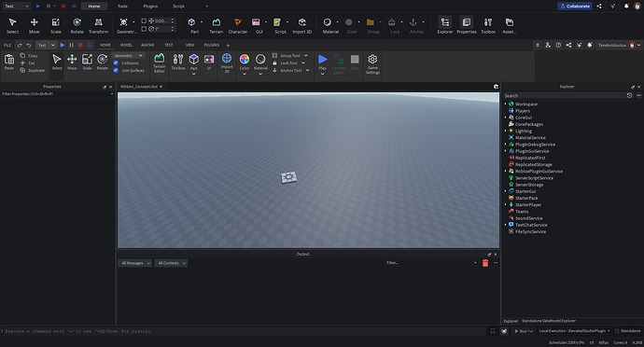Open the Color wheel picker in lower ribbon
This screenshot has width=644, height=347.
[x=245, y=60]
